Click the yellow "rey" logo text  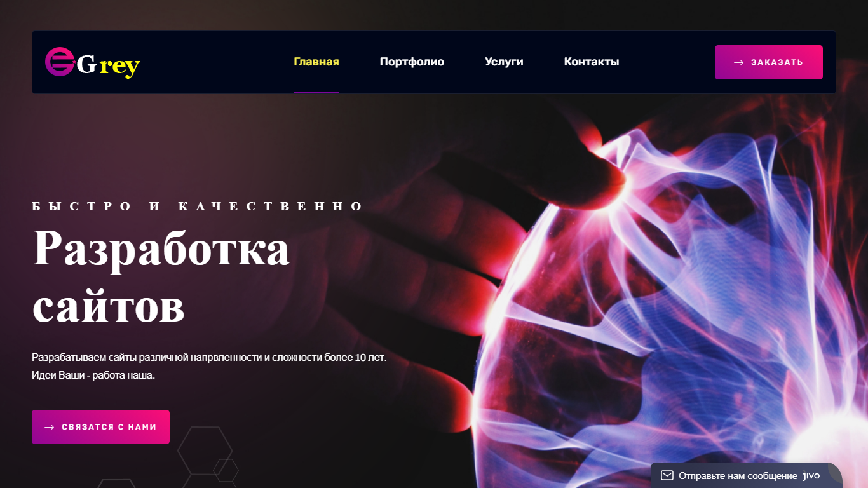(119, 65)
